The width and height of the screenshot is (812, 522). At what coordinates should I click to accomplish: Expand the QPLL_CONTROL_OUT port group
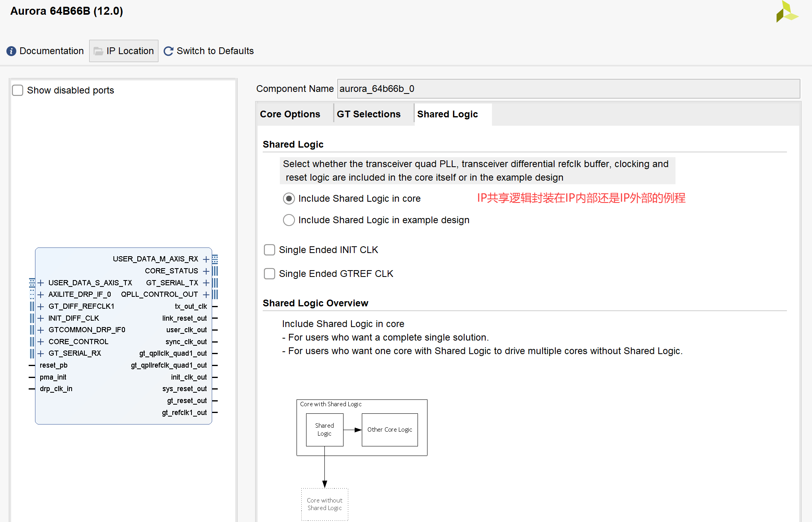click(206, 294)
